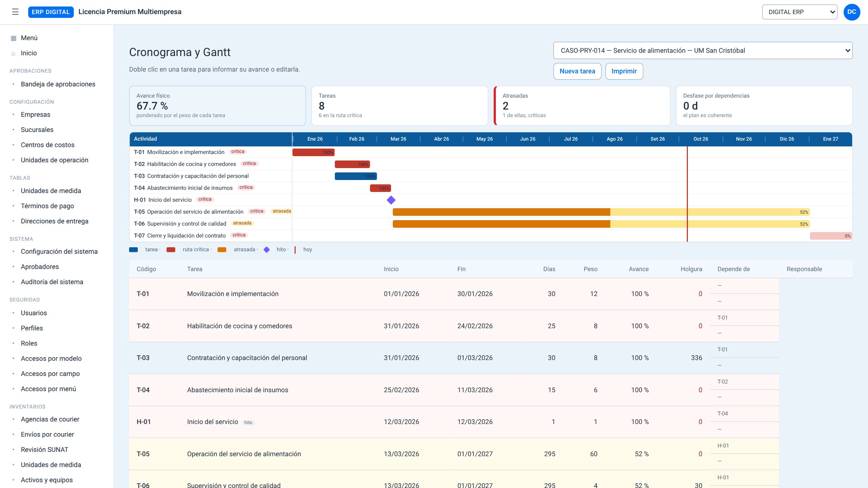Toggle the hamburger sidebar menu icon

click(15, 12)
